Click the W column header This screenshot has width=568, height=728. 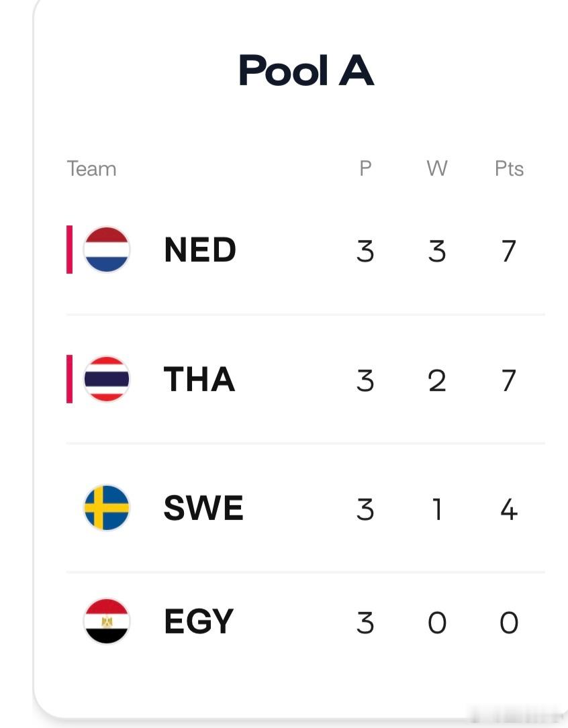click(437, 168)
